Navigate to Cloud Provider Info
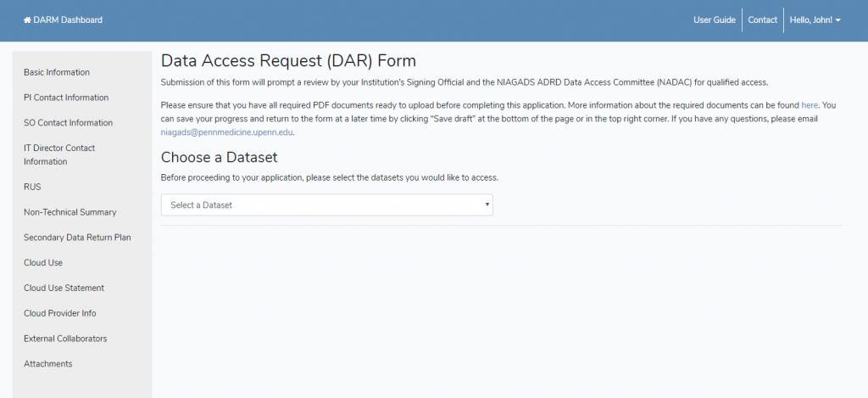The image size is (868, 398). click(x=59, y=313)
